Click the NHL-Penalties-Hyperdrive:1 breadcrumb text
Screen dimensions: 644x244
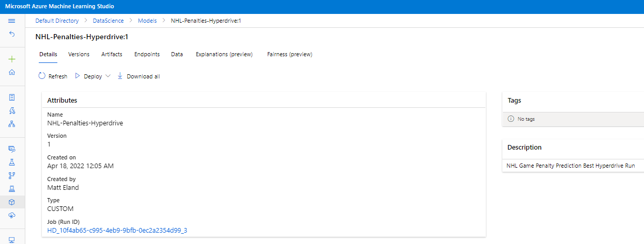206,21
